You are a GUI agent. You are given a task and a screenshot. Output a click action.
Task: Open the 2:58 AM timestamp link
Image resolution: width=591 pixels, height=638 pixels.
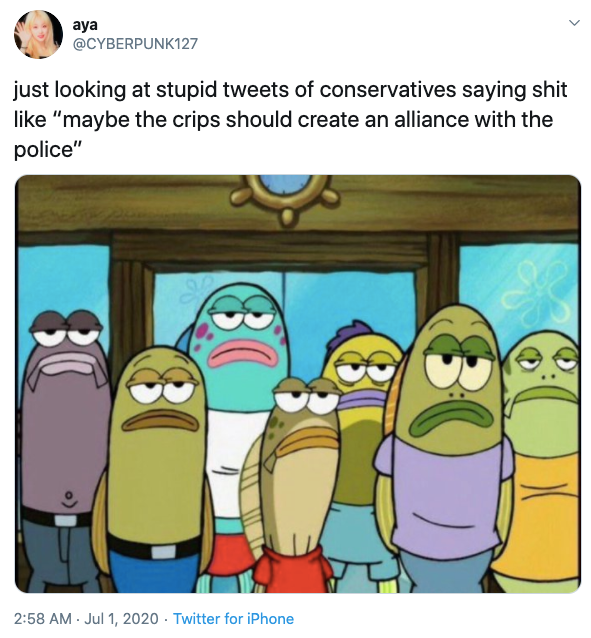click(43, 618)
